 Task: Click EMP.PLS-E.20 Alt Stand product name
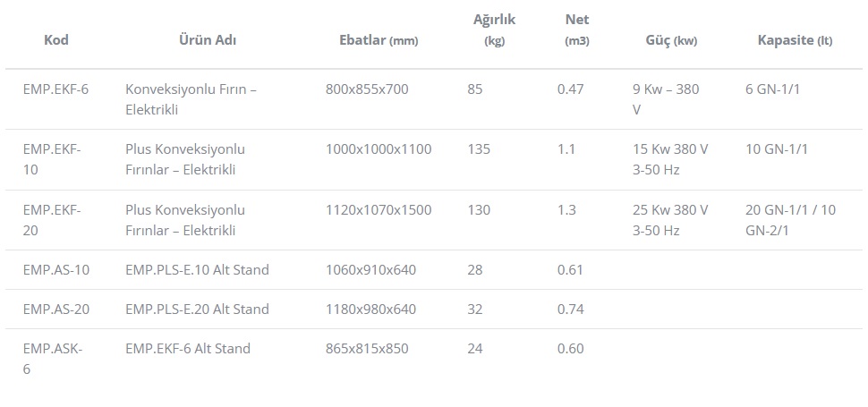click(x=197, y=309)
